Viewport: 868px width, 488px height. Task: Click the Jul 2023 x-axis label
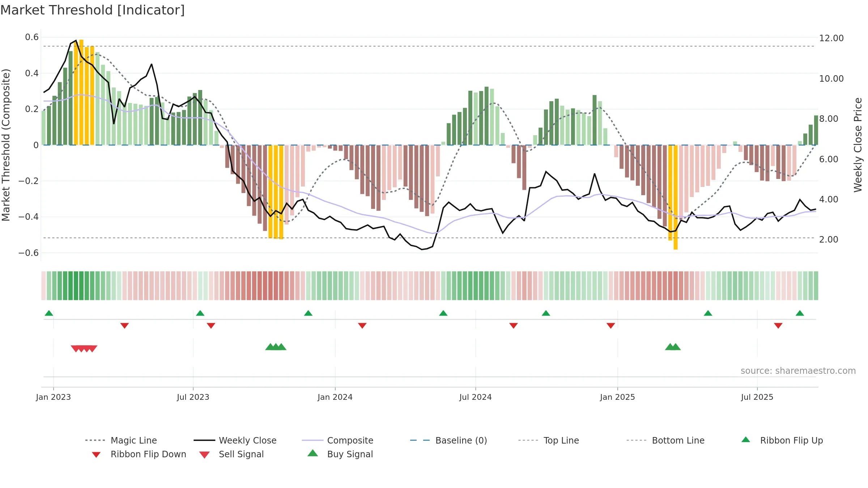click(x=193, y=397)
